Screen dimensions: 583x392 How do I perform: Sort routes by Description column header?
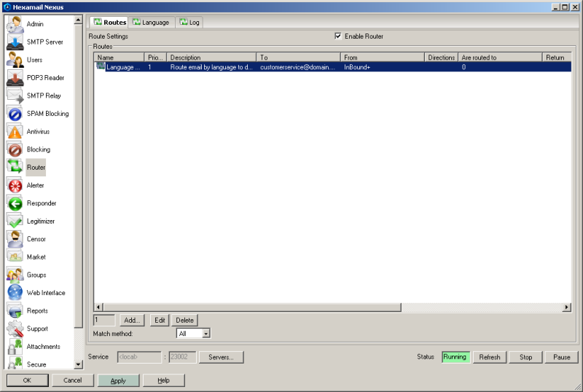pyautogui.click(x=211, y=57)
